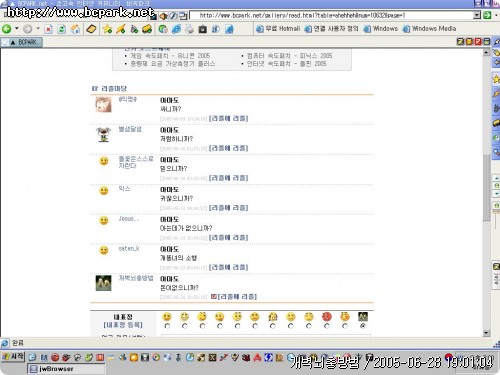Select the fifth emoticon radio button
This screenshot has width=500, height=375.
pyautogui.click(x=237, y=326)
